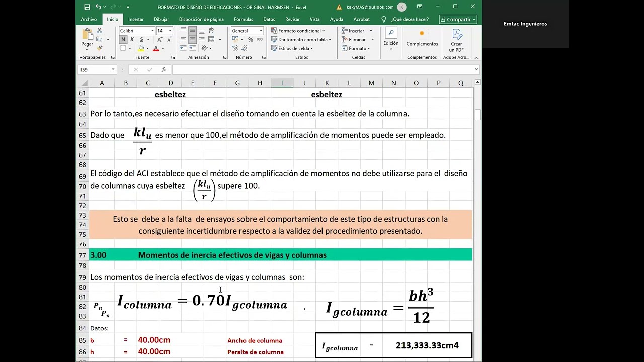Switch to the Insertar tab
Image resolution: width=644 pixels, height=362 pixels.
point(136,19)
